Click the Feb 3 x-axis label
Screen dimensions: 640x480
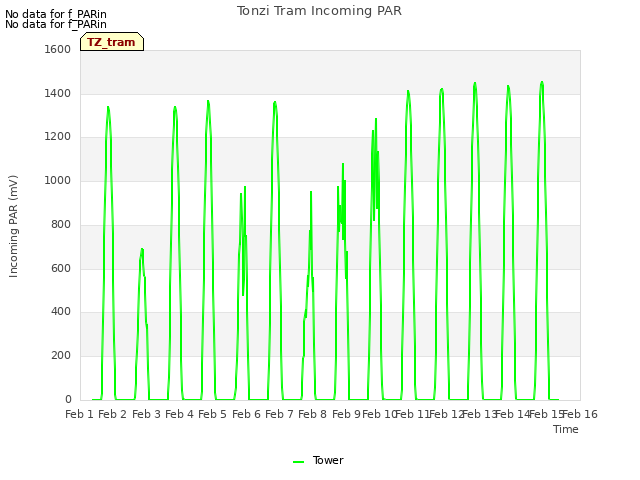point(146,414)
